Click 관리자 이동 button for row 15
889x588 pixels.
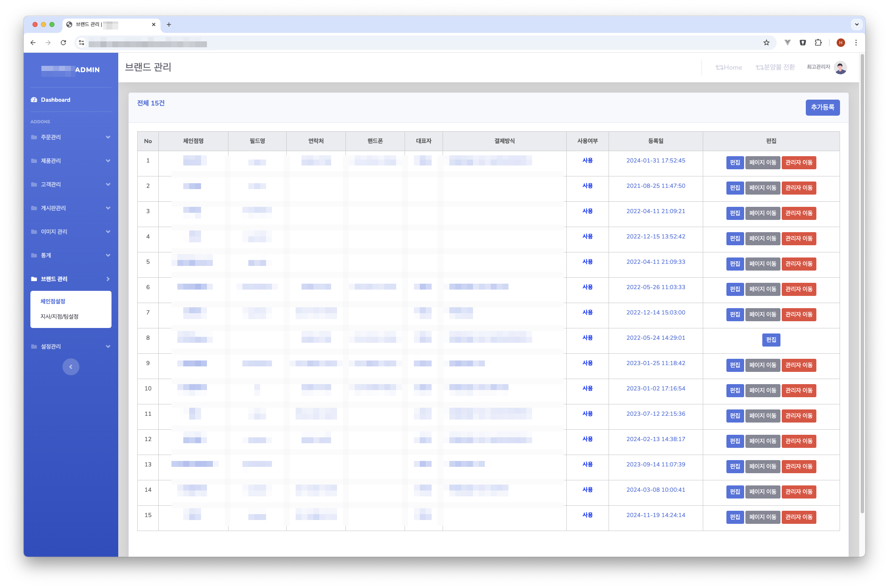click(799, 517)
